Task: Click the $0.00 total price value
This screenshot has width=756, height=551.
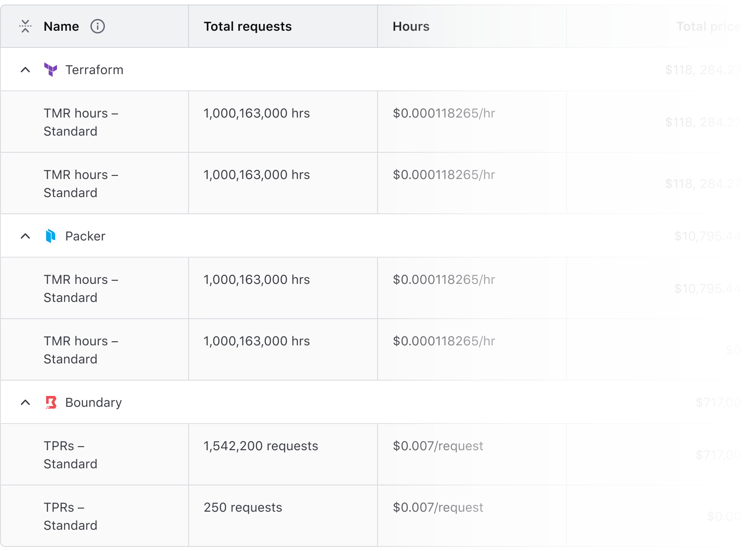Action: tap(723, 516)
